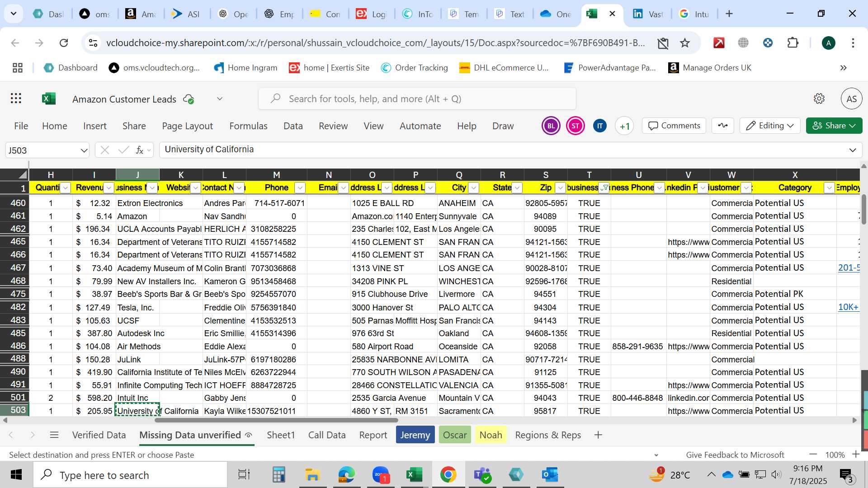868x488 pixels.
Task: Click the horizontal scrollbar thumb
Action: click(276, 420)
